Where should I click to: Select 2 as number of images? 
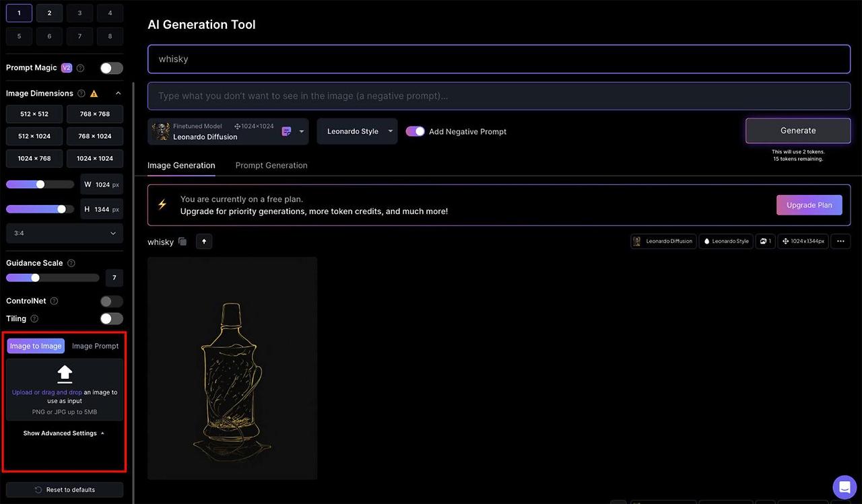point(49,13)
